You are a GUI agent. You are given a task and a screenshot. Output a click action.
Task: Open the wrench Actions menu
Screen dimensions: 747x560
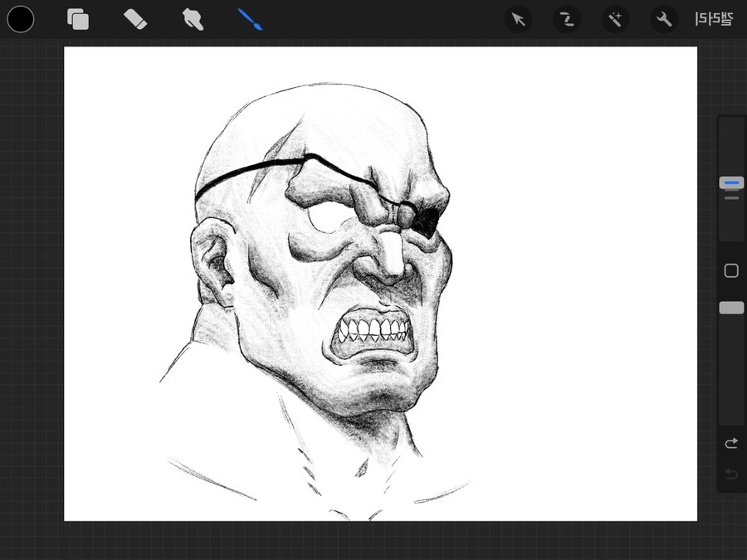point(663,19)
